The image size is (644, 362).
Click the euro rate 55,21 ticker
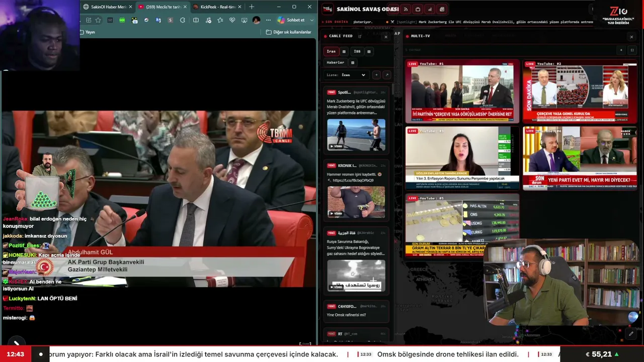point(602,354)
